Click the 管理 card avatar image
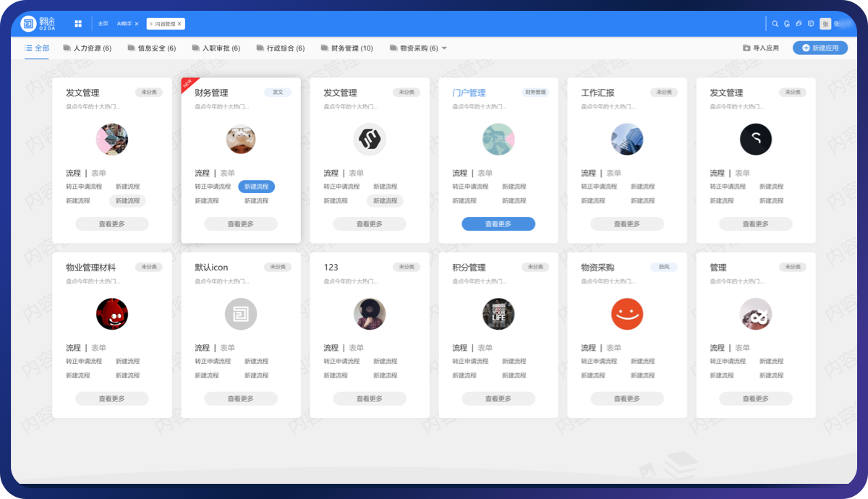This screenshot has height=499, width=868. point(756,314)
